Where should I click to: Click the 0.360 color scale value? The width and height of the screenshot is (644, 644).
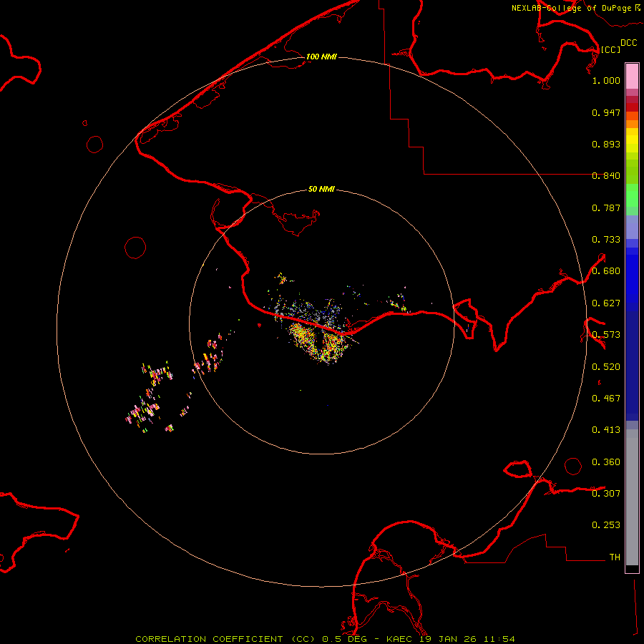coord(606,462)
